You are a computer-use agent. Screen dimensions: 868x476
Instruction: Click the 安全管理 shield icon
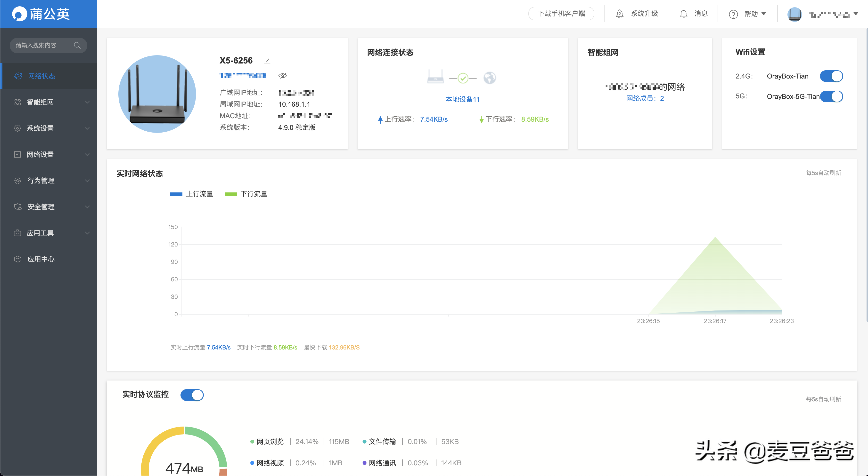pos(17,207)
